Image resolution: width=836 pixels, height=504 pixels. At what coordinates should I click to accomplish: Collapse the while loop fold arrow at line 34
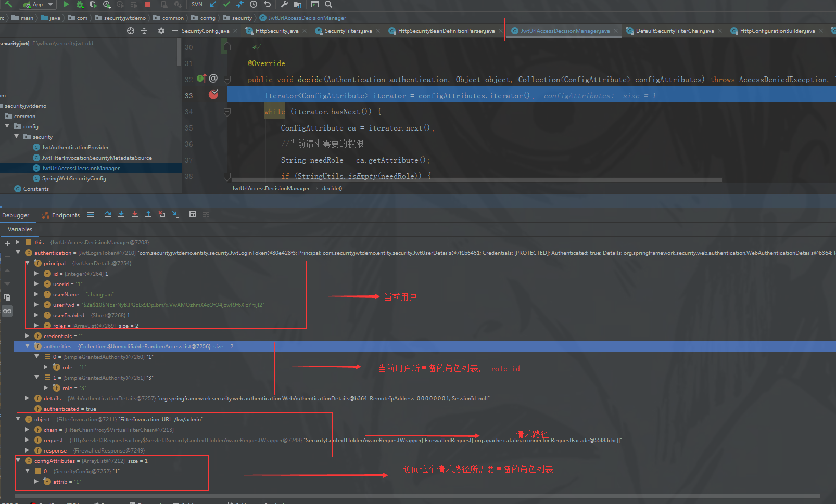227,111
